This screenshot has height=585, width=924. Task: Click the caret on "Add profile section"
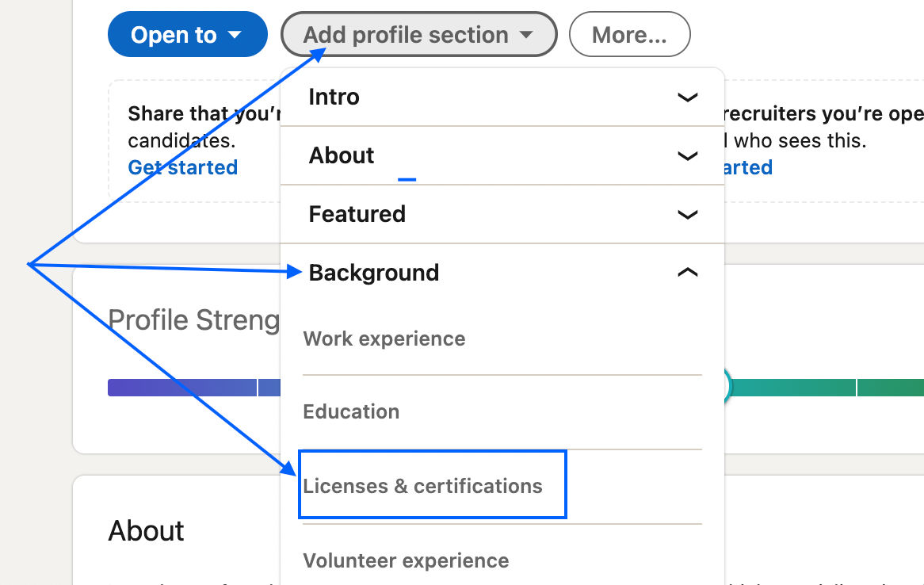pos(526,34)
